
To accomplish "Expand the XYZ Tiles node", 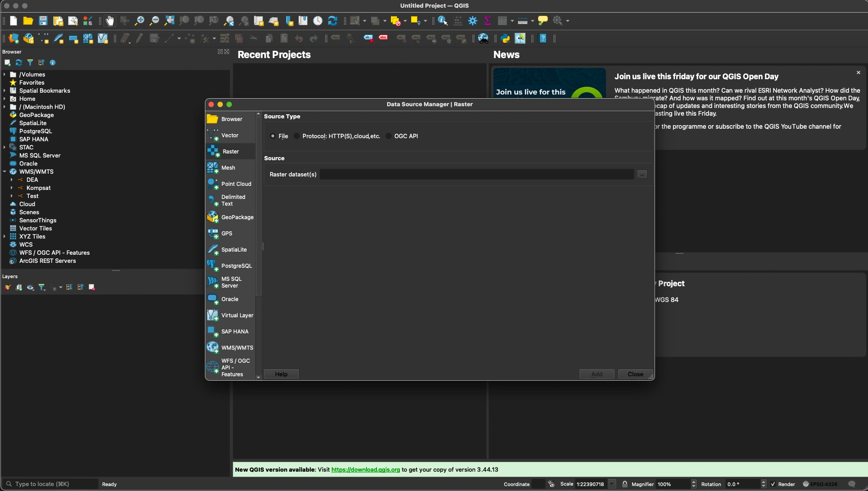I will click(5, 237).
